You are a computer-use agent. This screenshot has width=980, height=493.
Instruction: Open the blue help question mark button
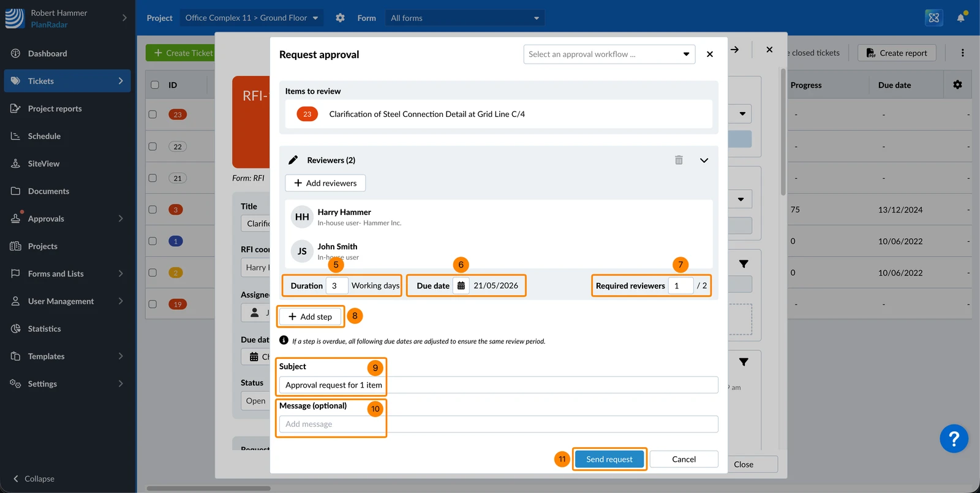coord(954,438)
